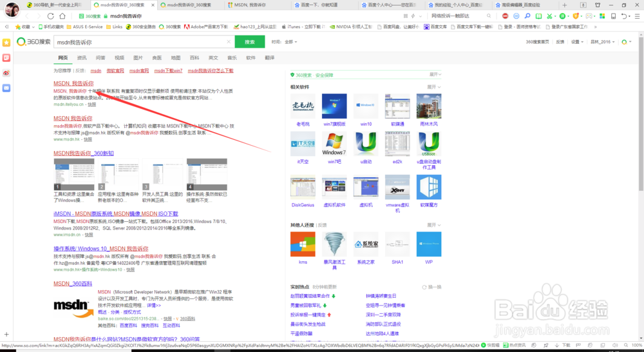Open a new tab with the plus icon
This screenshot has height=352, width=644.
pyautogui.click(x=564, y=5)
